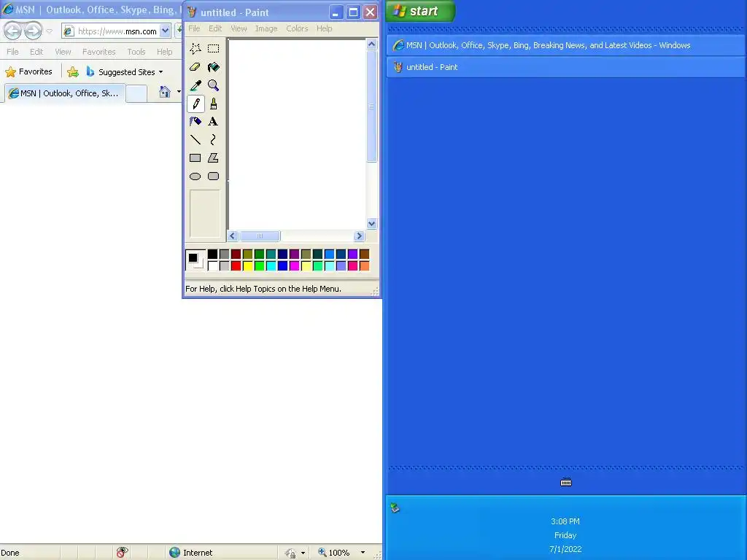This screenshot has width=747, height=560.
Task: Choose the straight Line tool
Action: point(196,139)
